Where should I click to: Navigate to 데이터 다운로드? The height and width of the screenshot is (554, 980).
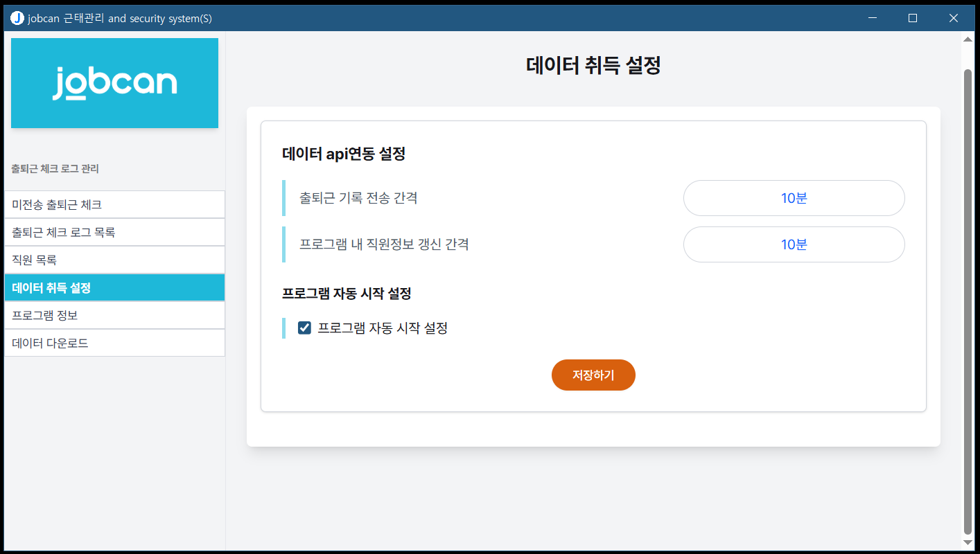click(114, 343)
